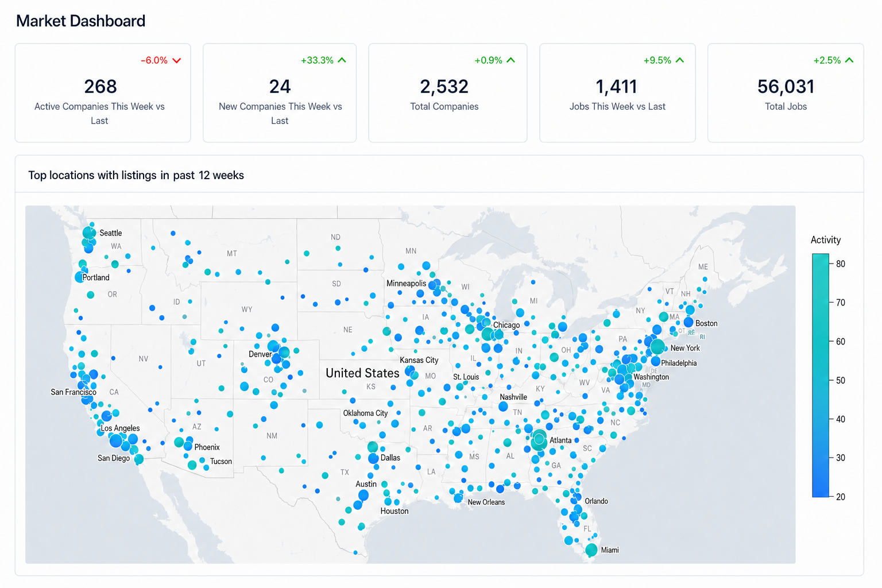Click the Kansas City map label

pyautogui.click(x=419, y=361)
